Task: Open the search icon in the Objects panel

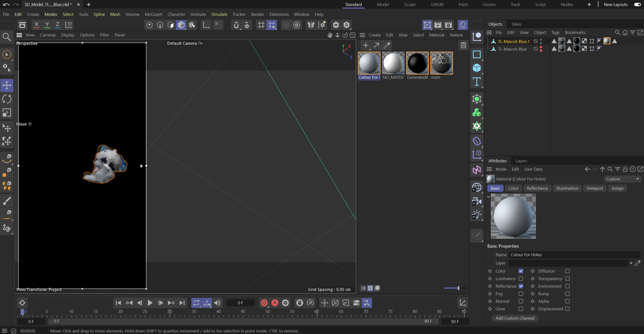Action: click(x=617, y=32)
